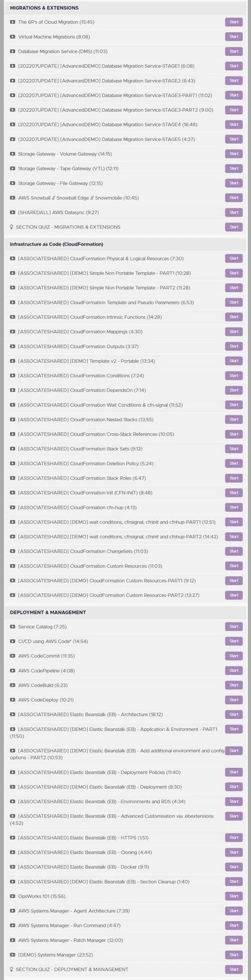Start the Virtual Machine Migrations lesson
This screenshot has height=980, width=251.
(234, 37)
